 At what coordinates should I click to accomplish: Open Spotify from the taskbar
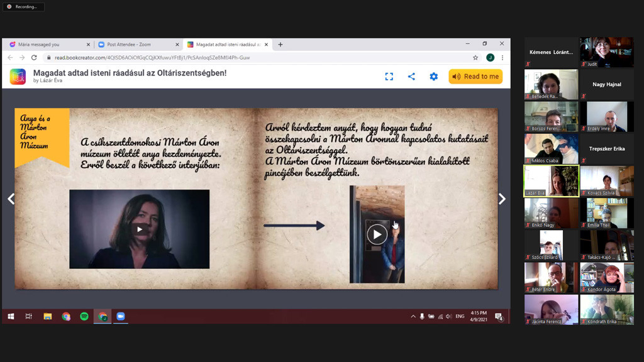84,317
